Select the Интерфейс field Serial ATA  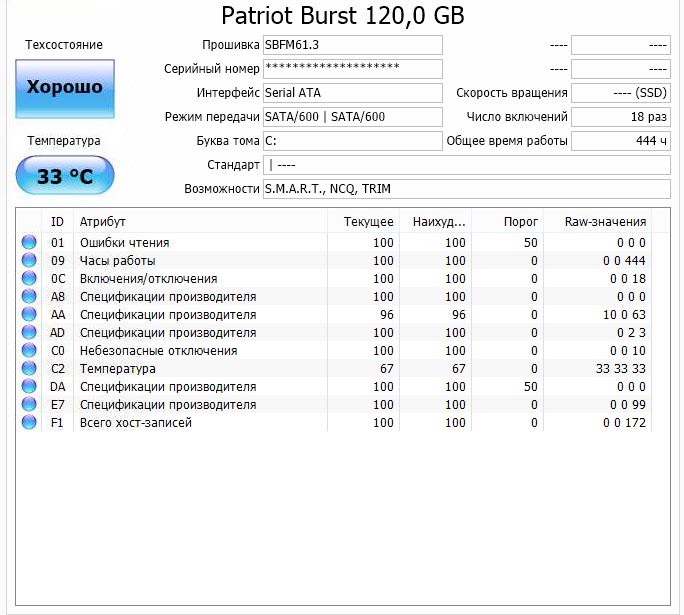tap(352, 93)
